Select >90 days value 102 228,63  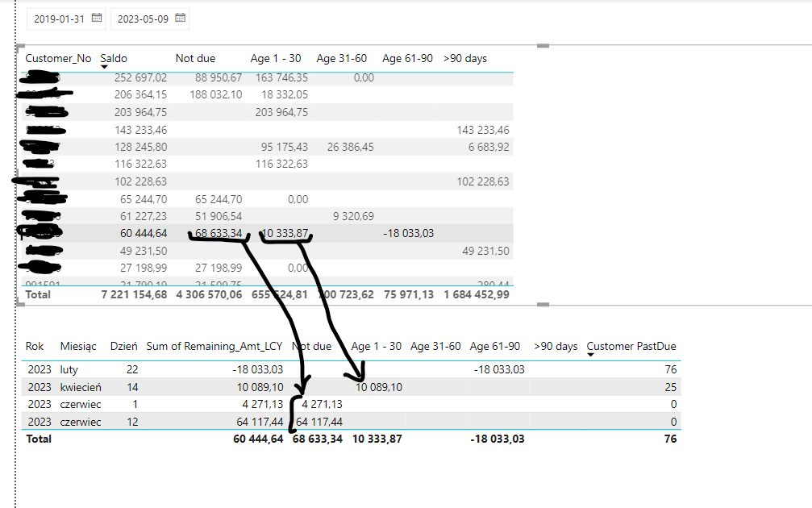tap(483, 181)
